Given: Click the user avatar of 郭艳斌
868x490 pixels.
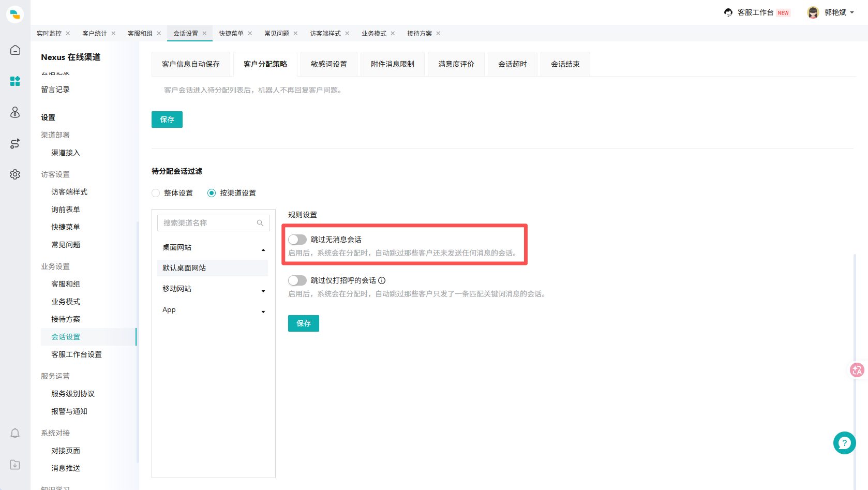Looking at the screenshot, I should point(813,12).
